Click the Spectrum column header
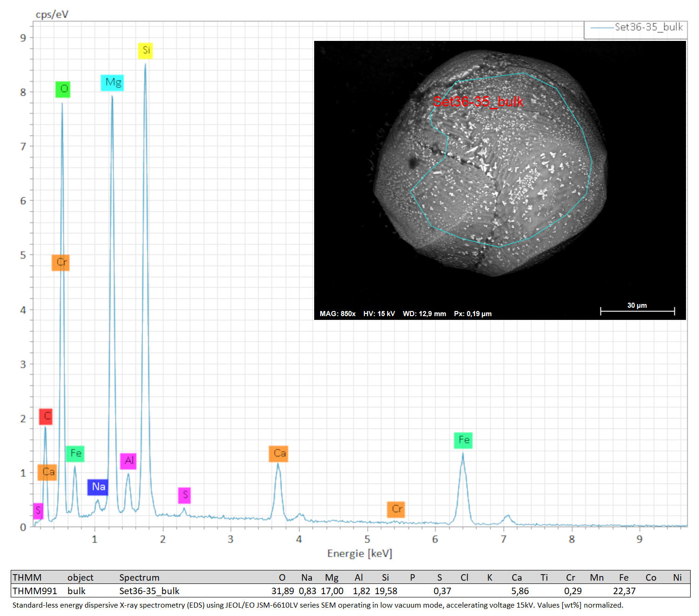Viewport: 699px width, 616px height. [x=139, y=577]
